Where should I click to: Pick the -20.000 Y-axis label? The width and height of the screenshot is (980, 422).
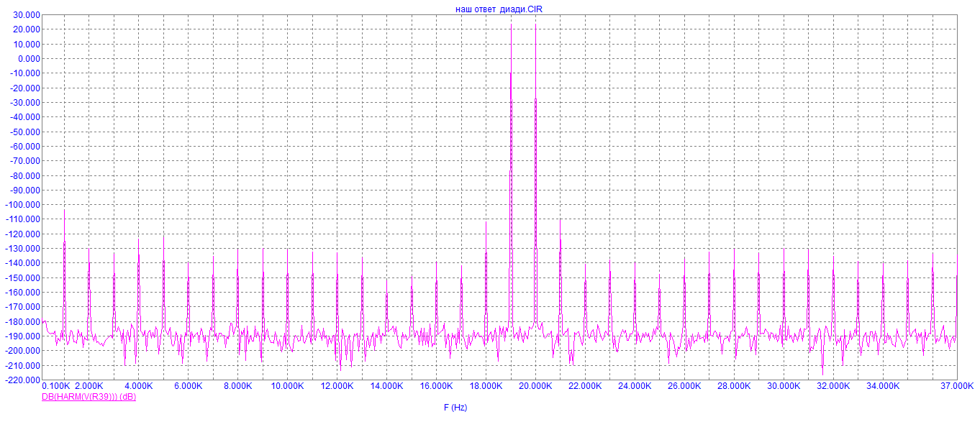coord(26,88)
